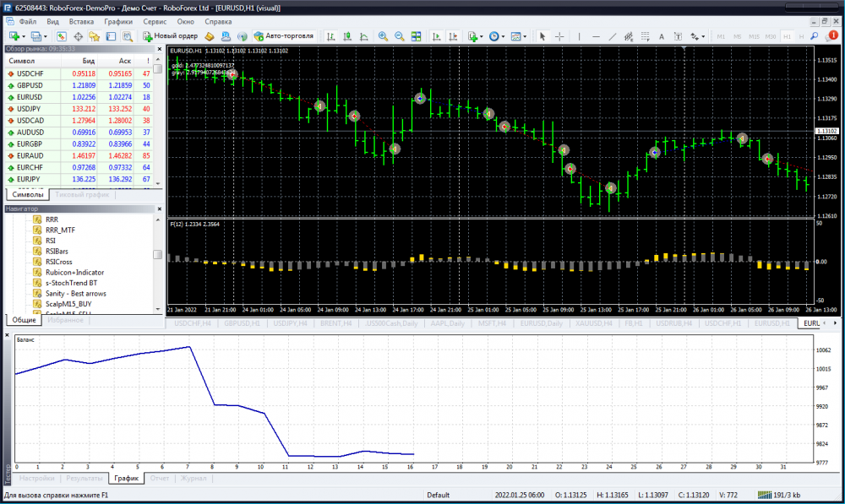Image resolution: width=845 pixels, height=504 pixels.
Task: Show next chart tabs with right arrow
Action: [836, 323]
